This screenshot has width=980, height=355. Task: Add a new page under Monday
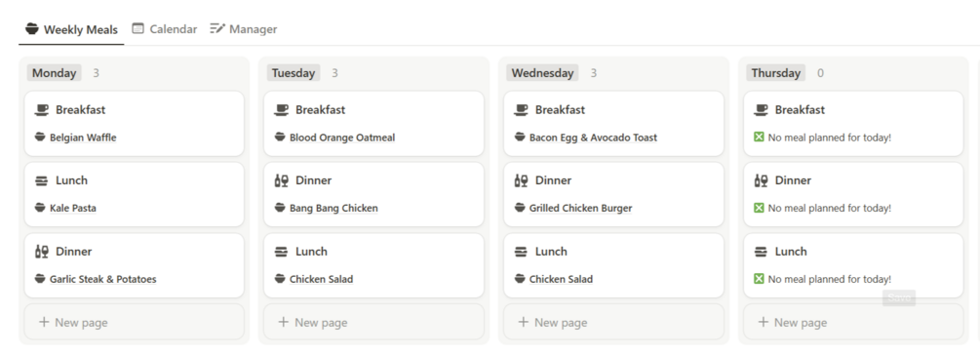(135, 323)
